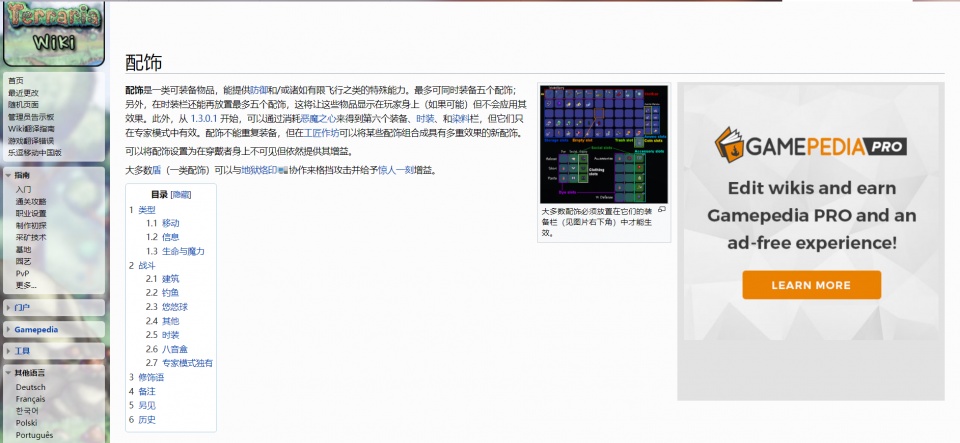This screenshot has width=960, height=443.
Task: Switch language to Polski
Action: 26,423
